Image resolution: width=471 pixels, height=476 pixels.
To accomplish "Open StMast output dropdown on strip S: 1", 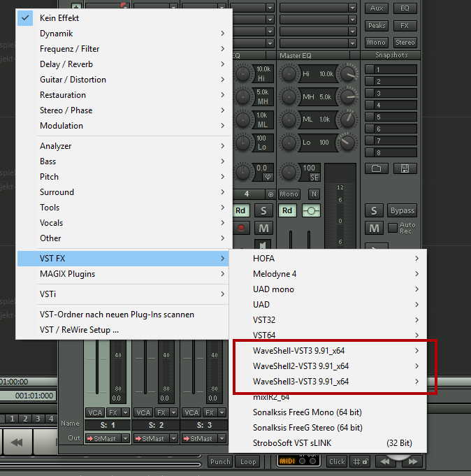I will coord(125,438).
